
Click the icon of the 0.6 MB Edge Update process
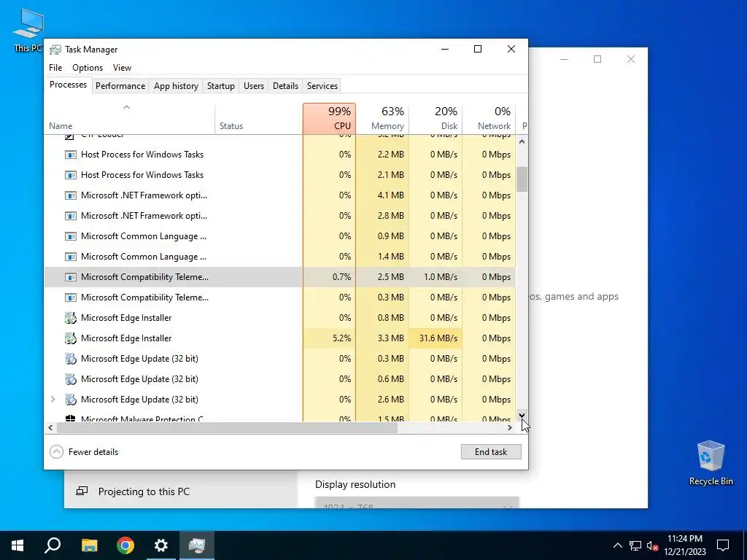(71, 379)
